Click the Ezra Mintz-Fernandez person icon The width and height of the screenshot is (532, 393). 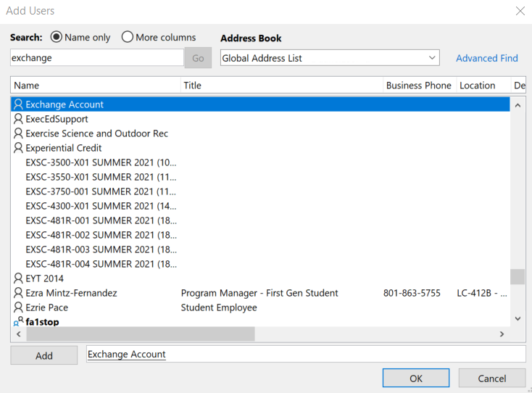pyautogui.click(x=19, y=293)
